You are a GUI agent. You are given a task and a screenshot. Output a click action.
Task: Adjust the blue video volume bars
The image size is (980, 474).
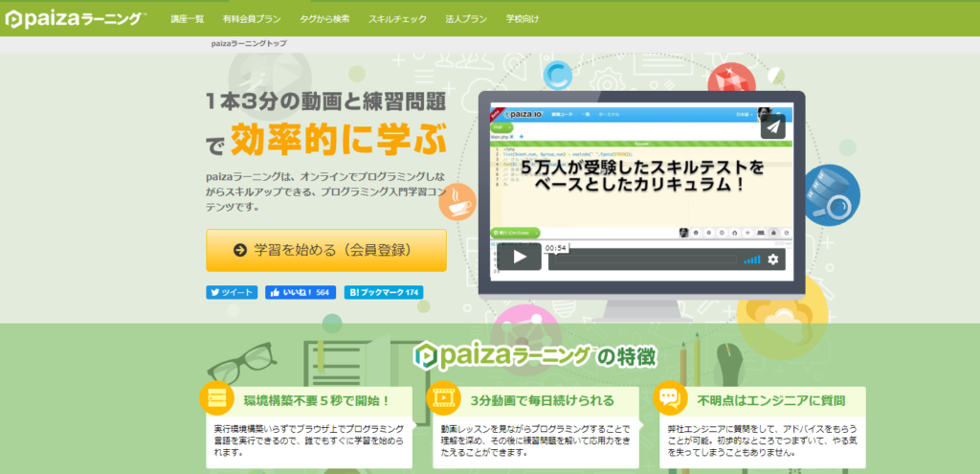(752, 260)
